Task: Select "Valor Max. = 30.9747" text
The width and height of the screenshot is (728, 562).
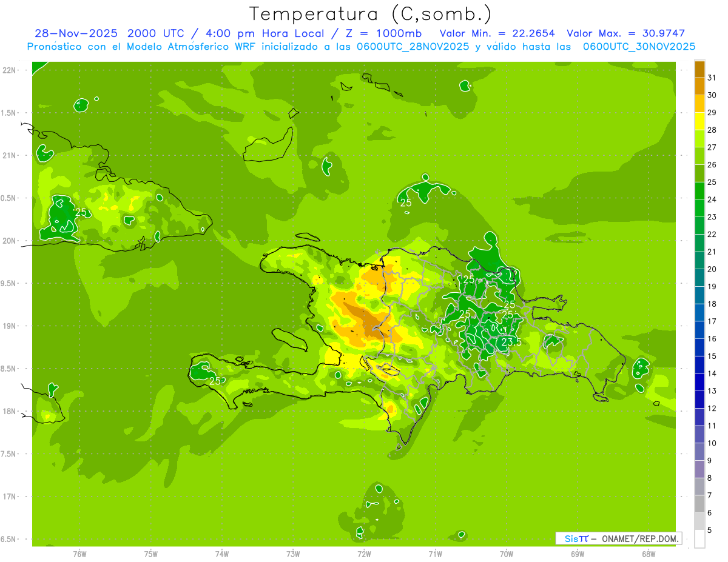Action: tap(625, 33)
